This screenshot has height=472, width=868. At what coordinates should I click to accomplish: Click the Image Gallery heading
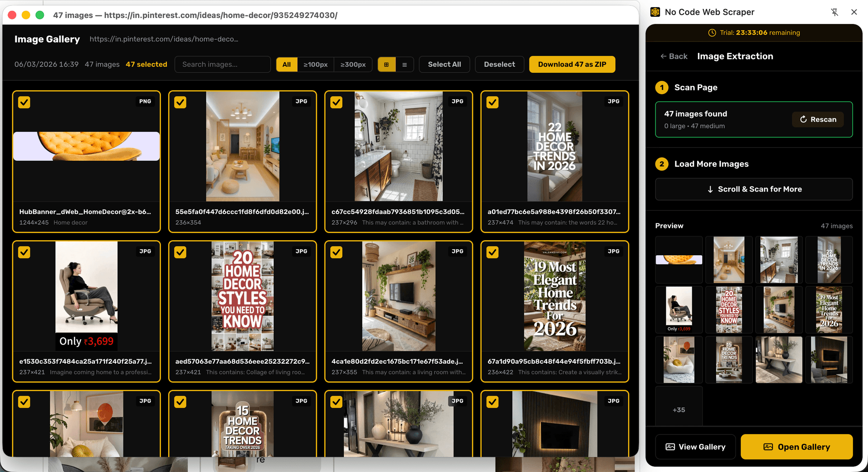click(x=47, y=39)
